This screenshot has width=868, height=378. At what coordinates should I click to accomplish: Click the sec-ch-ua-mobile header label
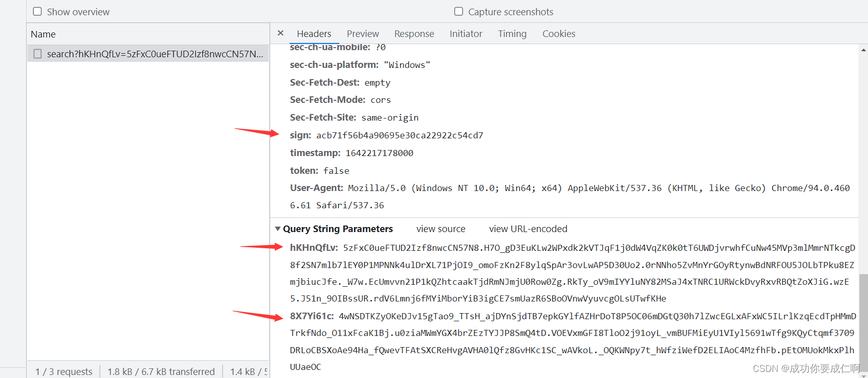click(x=330, y=47)
